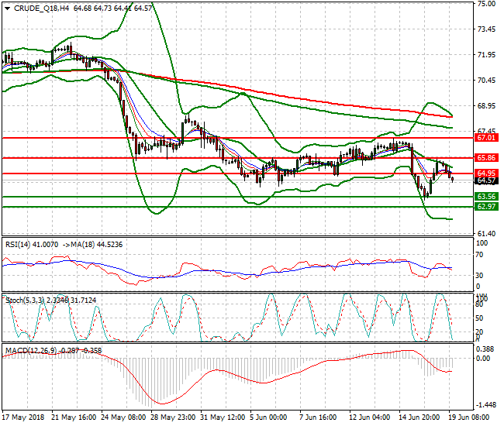Click the 12 Jun 04:00 time label

369,417
